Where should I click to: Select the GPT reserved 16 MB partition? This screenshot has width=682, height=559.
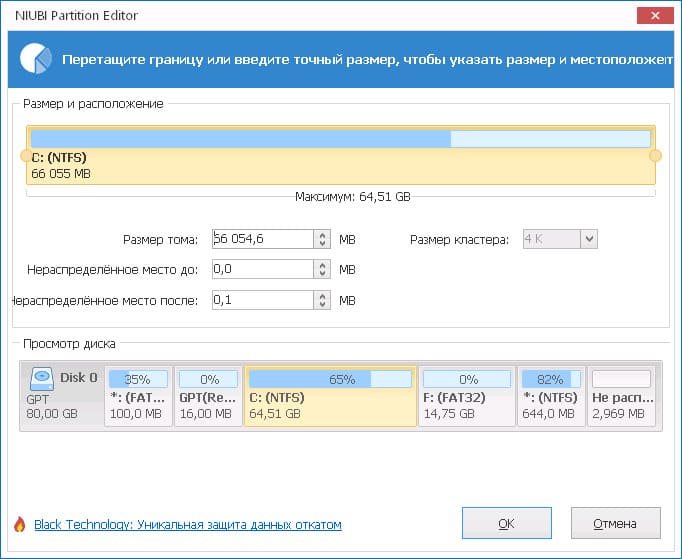(x=208, y=395)
